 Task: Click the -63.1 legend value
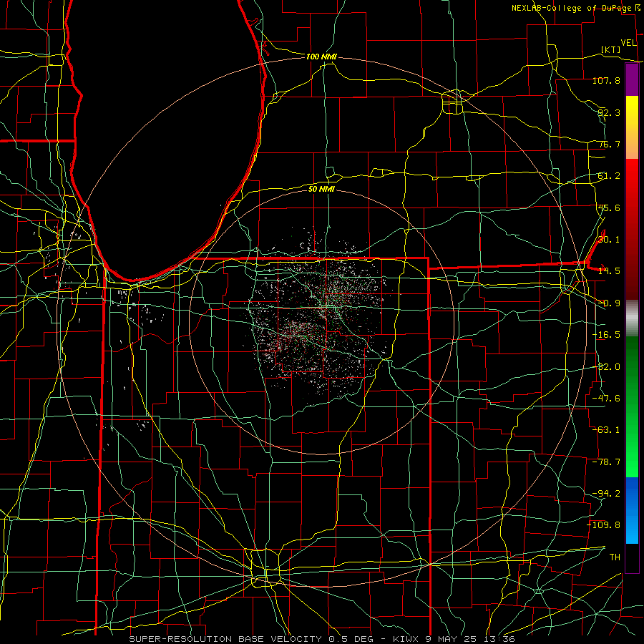pyautogui.click(x=606, y=430)
